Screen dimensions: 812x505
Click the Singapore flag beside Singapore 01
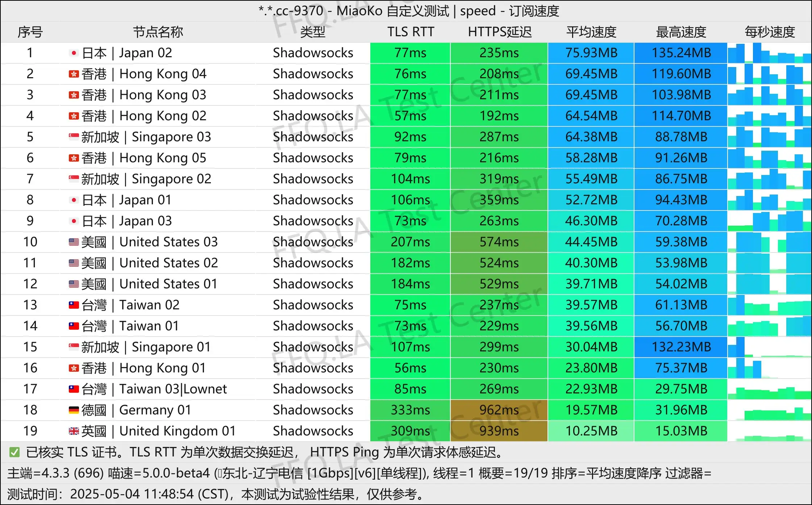click(x=74, y=347)
